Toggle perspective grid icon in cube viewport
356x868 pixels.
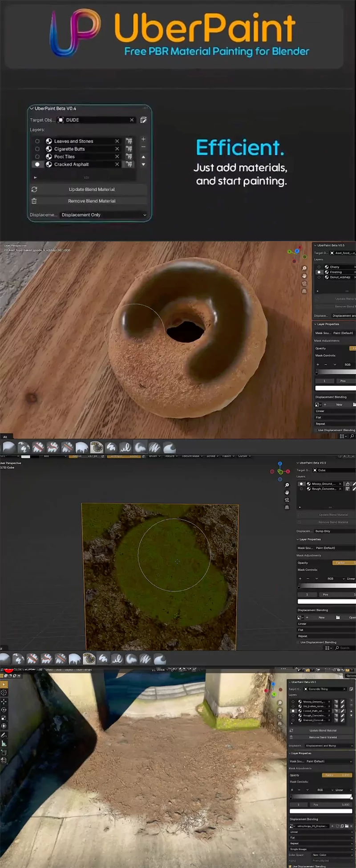point(287,507)
